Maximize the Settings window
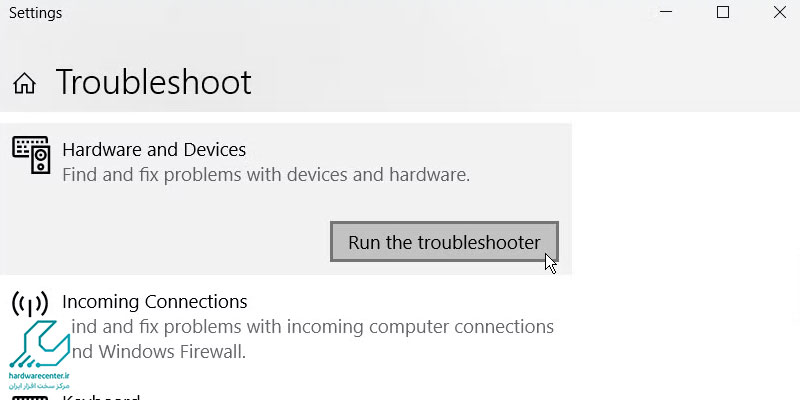The width and height of the screenshot is (800, 400). (722, 13)
